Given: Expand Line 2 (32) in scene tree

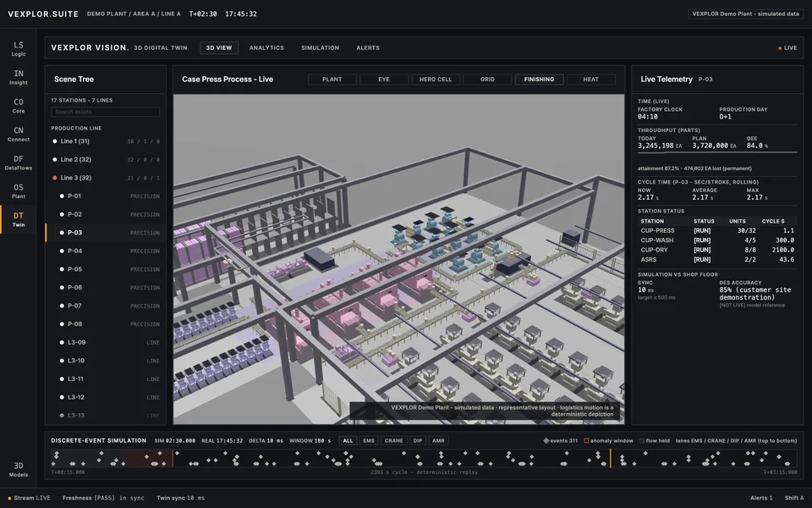Looking at the screenshot, I should [106, 160].
